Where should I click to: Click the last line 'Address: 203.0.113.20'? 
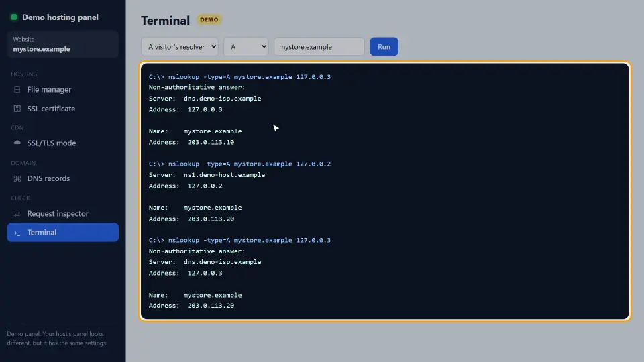click(x=191, y=306)
